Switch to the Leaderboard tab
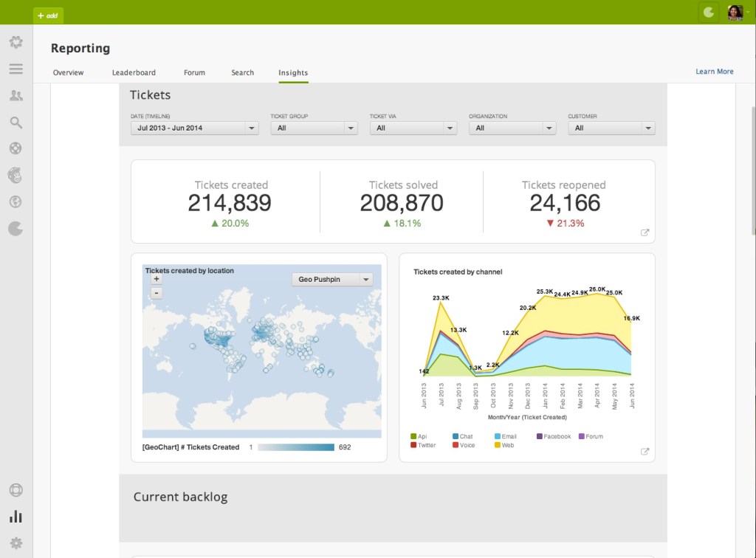The image size is (756, 558). (134, 72)
